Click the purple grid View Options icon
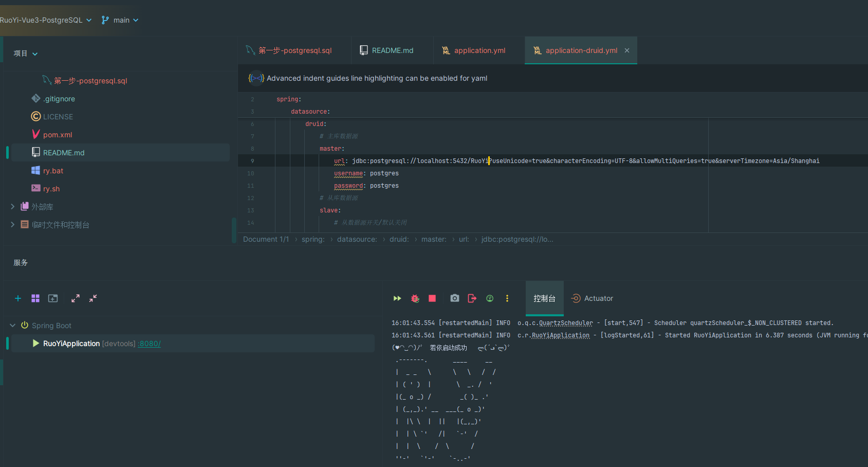The width and height of the screenshot is (868, 467). click(35, 298)
